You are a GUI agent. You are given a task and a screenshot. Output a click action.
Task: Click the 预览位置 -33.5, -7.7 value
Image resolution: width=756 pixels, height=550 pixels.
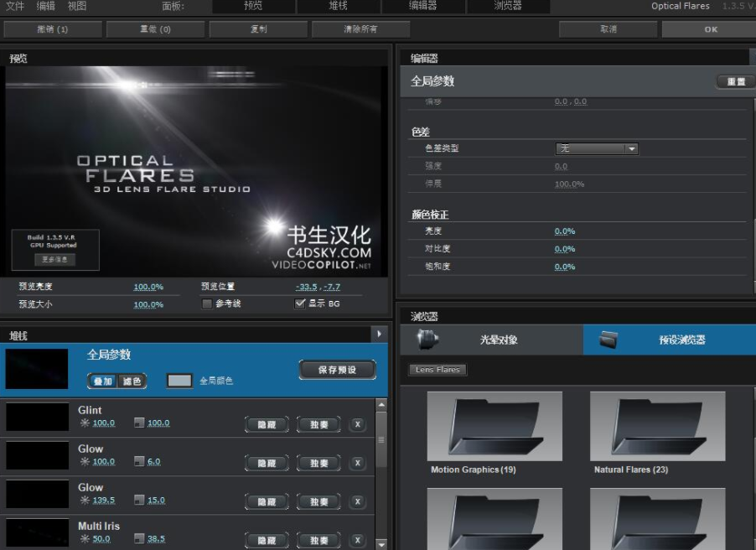point(318,287)
